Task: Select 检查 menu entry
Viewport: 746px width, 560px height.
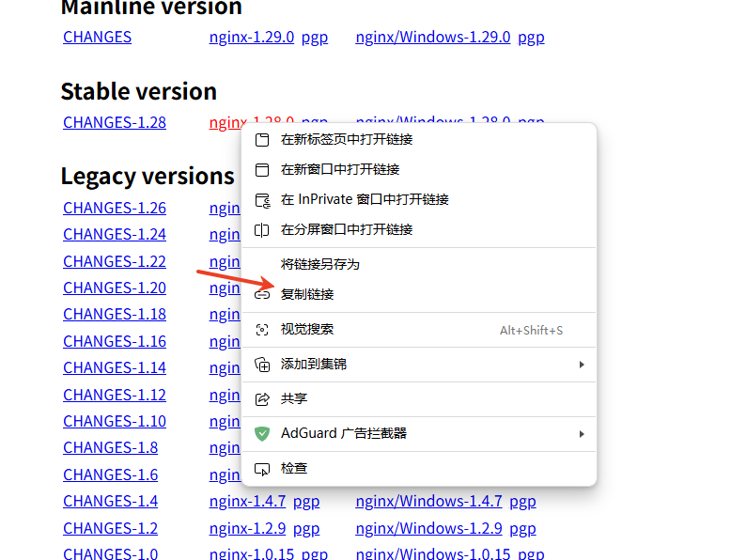Action: pyautogui.click(x=419, y=469)
